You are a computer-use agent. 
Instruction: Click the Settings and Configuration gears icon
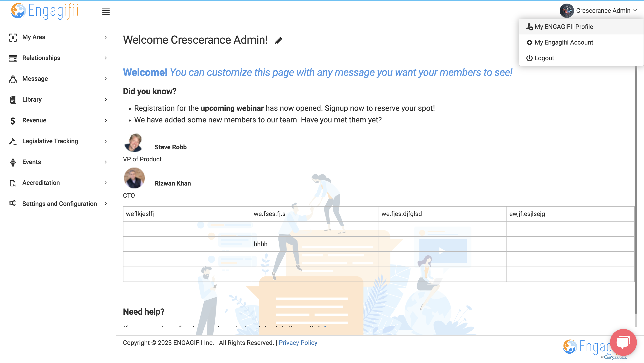tap(13, 203)
